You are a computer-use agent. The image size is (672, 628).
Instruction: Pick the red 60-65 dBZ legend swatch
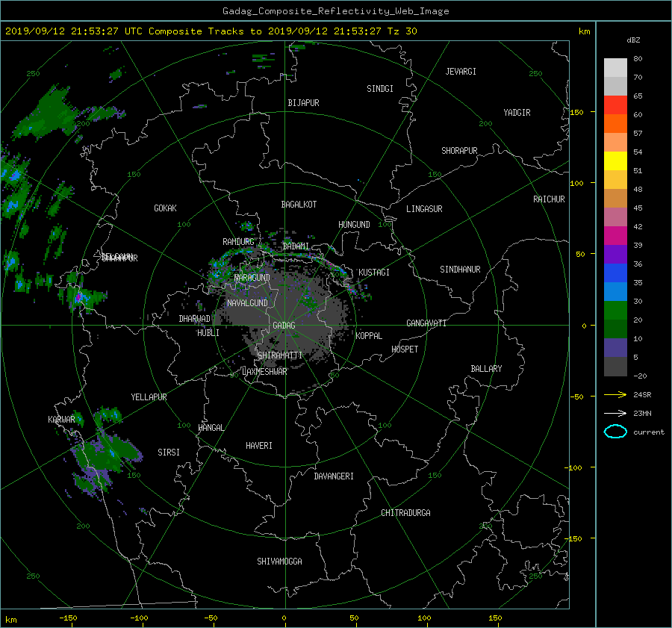pos(615,105)
